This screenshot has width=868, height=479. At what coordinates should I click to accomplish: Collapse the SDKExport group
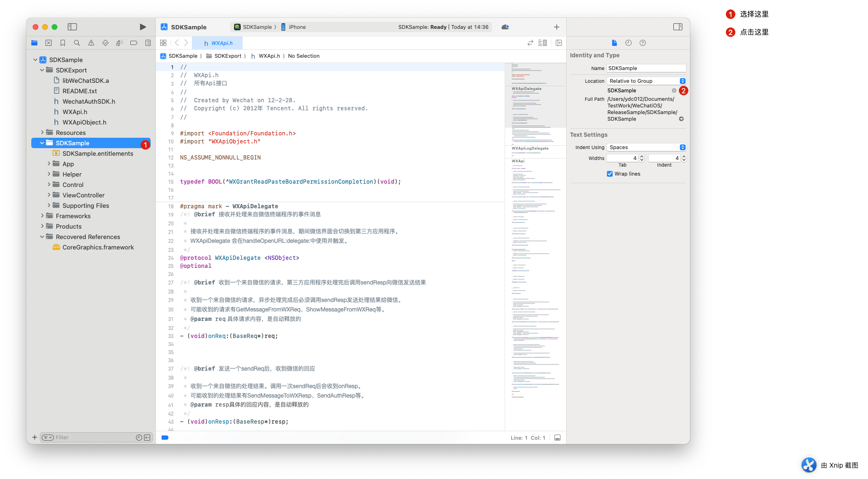point(42,70)
